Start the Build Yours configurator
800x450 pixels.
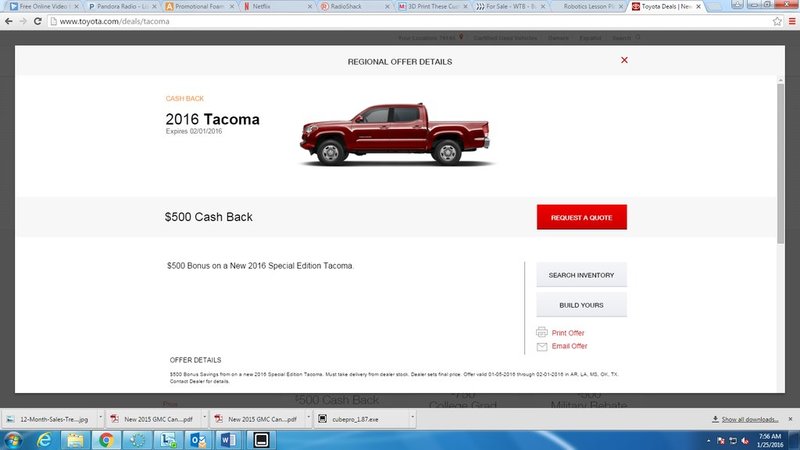click(x=581, y=305)
